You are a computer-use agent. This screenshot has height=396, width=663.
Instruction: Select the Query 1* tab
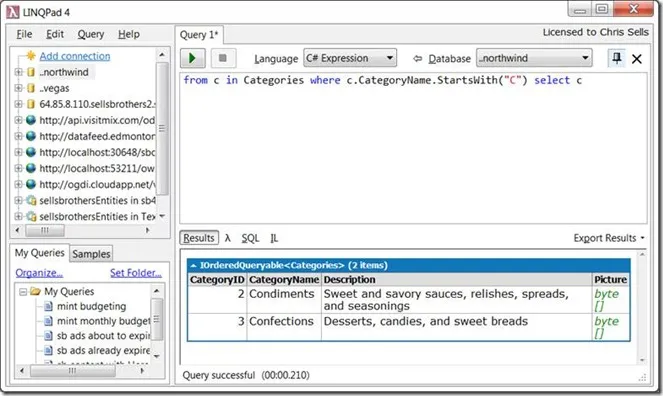click(199, 35)
